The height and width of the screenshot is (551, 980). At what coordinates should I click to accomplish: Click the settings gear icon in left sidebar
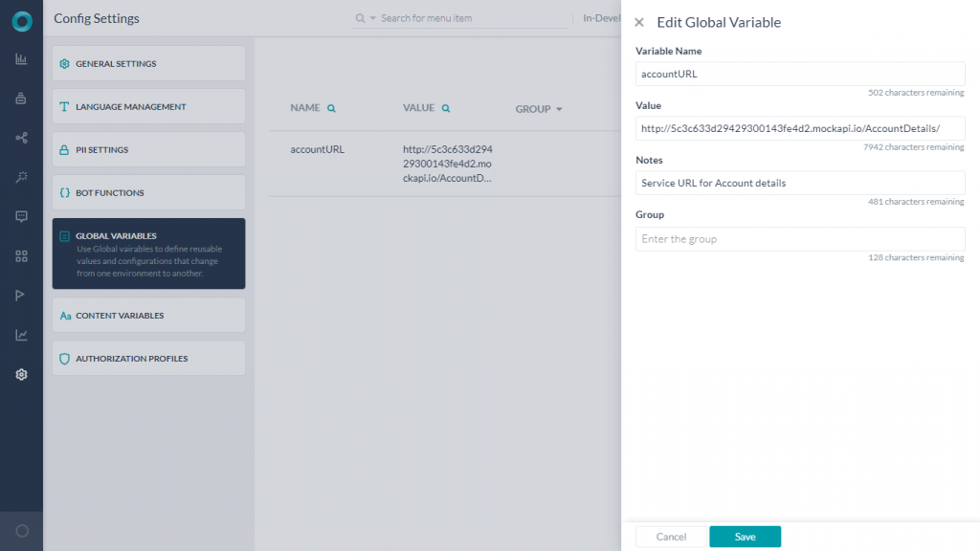[21, 374]
